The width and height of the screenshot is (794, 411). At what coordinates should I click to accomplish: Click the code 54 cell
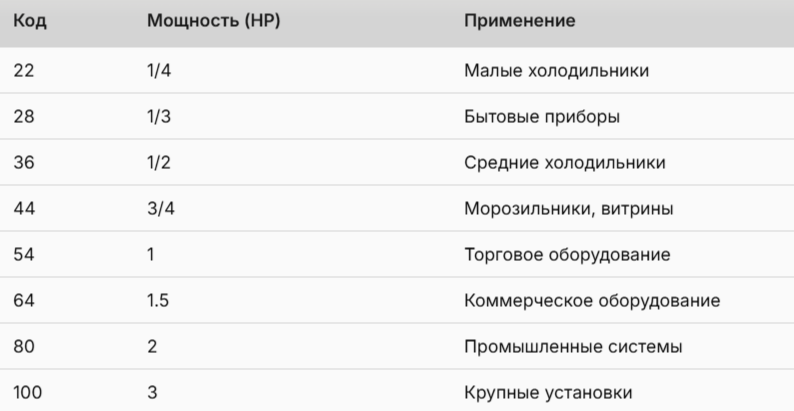coord(26,254)
